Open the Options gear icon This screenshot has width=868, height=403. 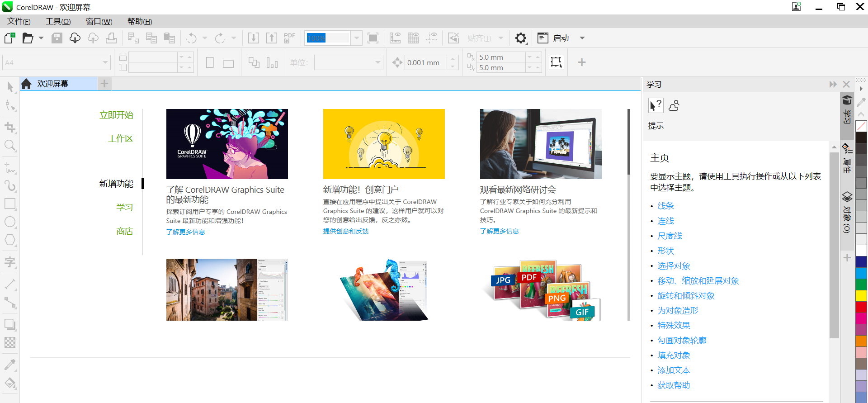(x=521, y=38)
